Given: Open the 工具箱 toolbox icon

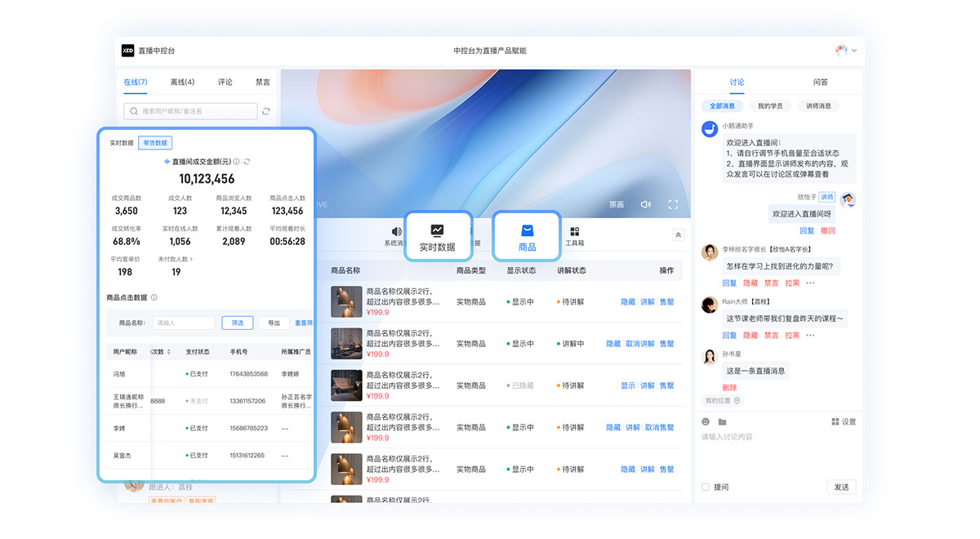Looking at the screenshot, I should [x=574, y=233].
